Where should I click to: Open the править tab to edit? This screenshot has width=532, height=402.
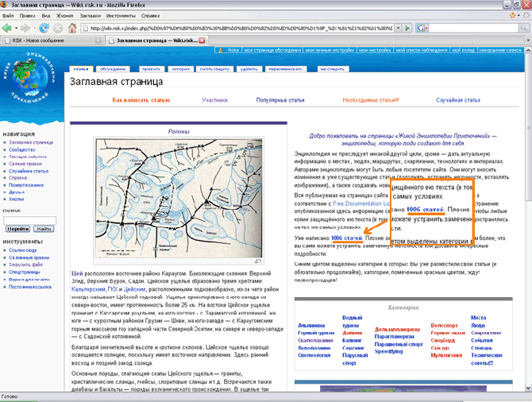pyautogui.click(x=152, y=69)
